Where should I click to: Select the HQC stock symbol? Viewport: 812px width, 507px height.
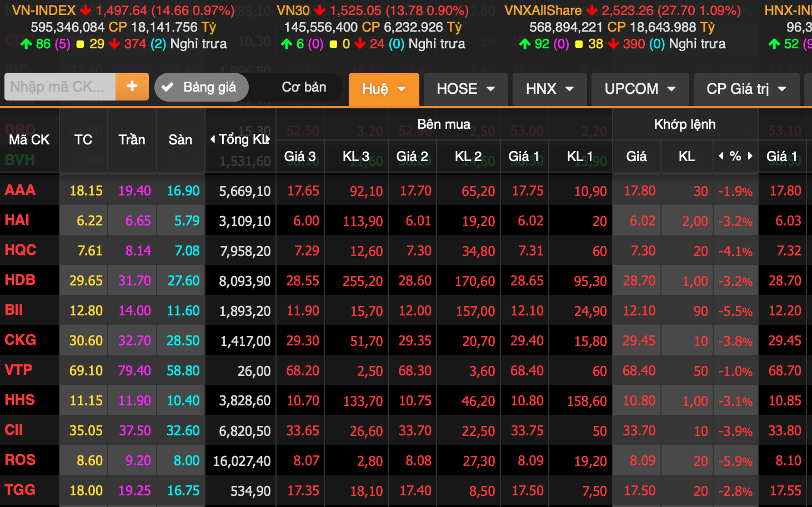point(21,250)
